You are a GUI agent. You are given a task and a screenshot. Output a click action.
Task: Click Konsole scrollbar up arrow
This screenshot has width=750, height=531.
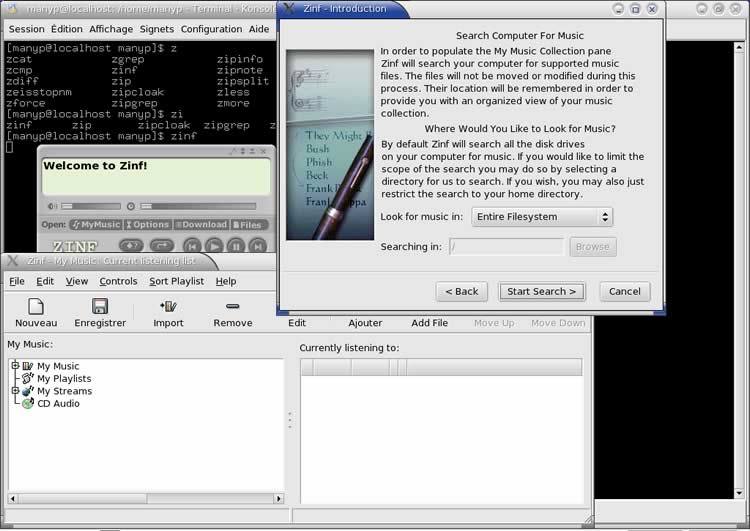click(x=739, y=47)
